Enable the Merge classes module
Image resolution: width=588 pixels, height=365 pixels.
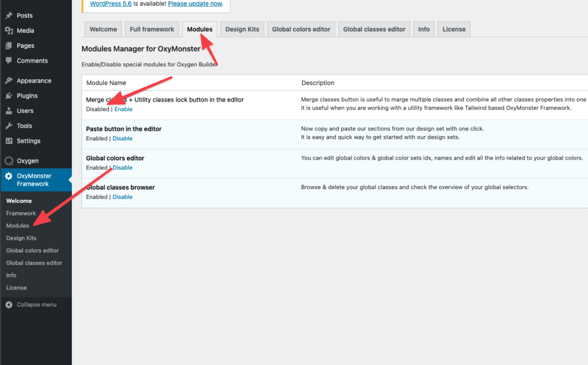123,109
